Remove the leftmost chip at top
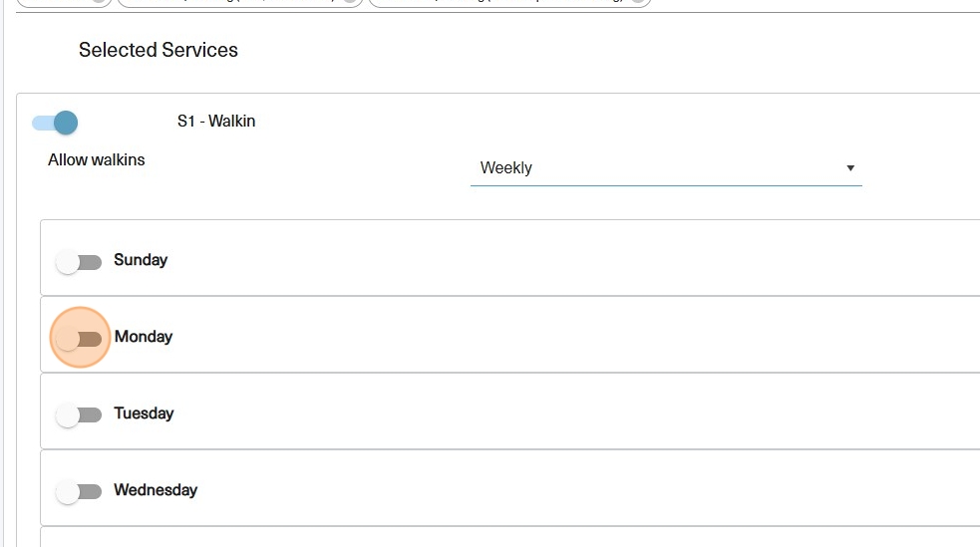The height and width of the screenshot is (547, 980). click(x=101, y=1)
